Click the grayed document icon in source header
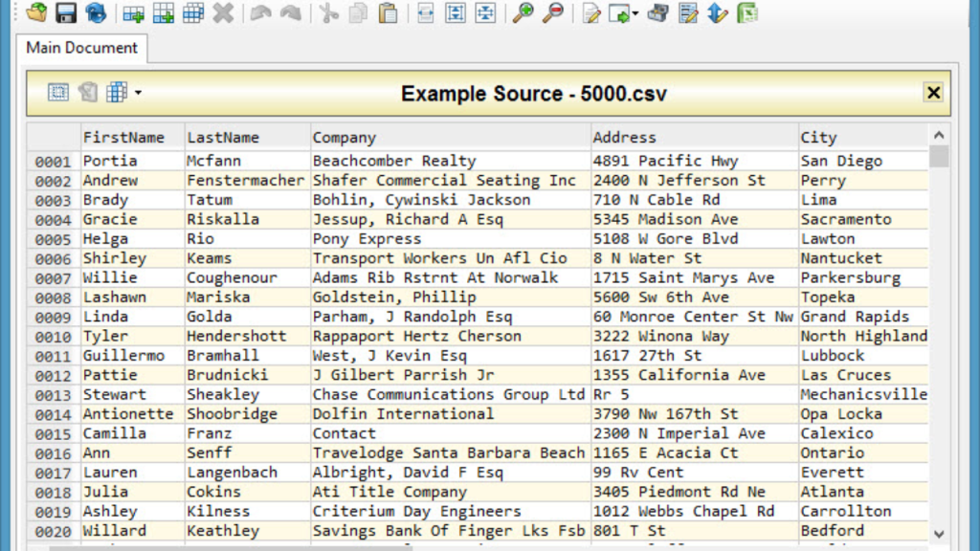The image size is (980, 551). click(x=87, y=93)
